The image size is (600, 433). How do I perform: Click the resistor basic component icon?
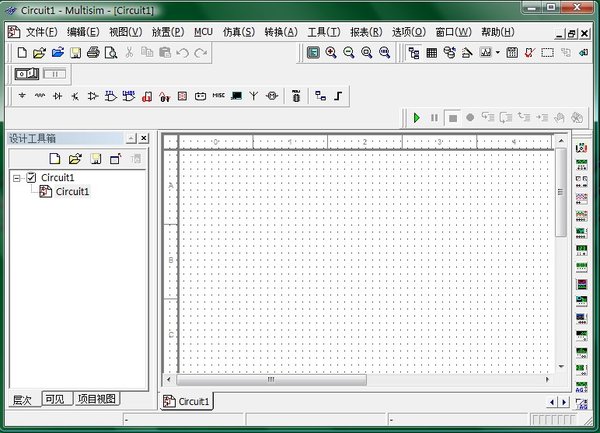tap(40, 96)
